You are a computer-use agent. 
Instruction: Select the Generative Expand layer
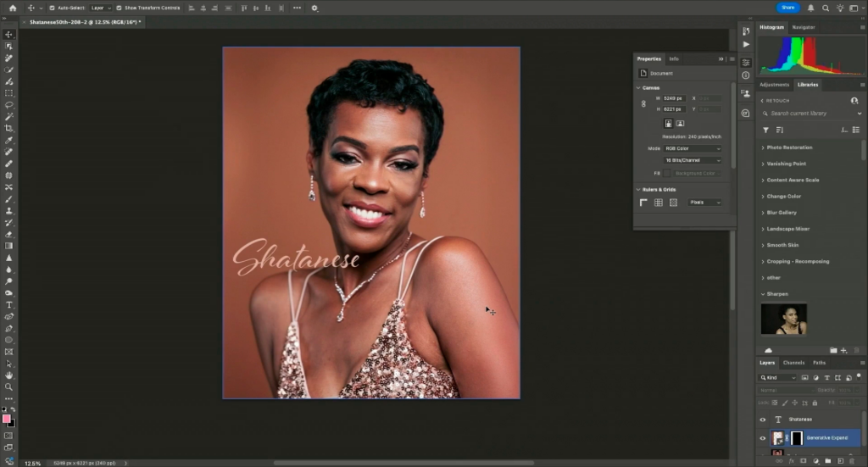(x=826, y=438)
